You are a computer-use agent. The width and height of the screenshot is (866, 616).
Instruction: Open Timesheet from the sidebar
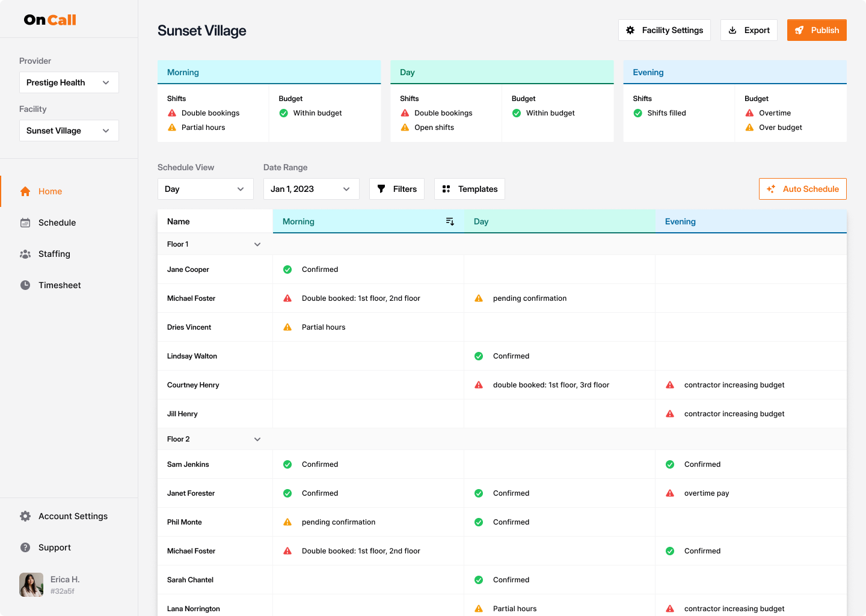pos(60,285)
